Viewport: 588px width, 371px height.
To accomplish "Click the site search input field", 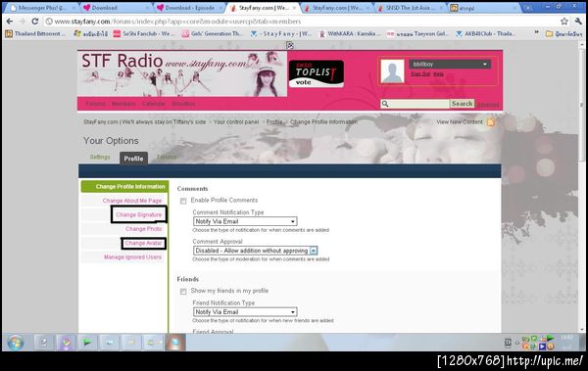I will coord(419,104).
